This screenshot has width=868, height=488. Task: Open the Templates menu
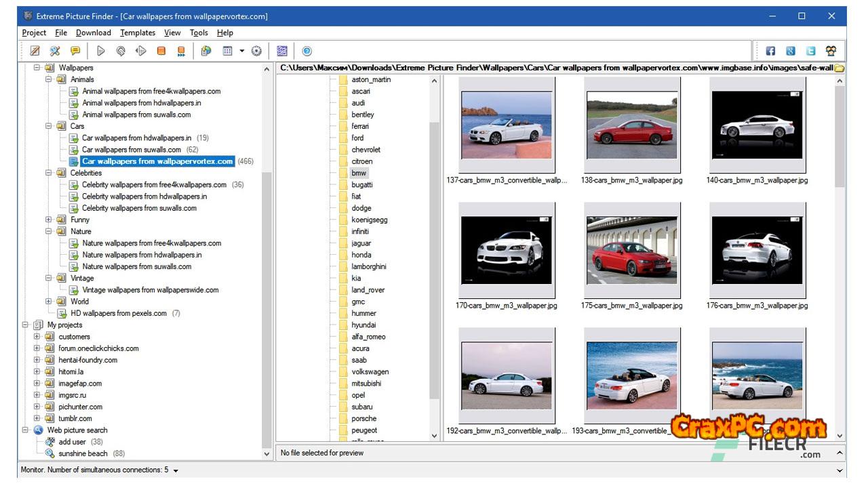coord(138,33)
